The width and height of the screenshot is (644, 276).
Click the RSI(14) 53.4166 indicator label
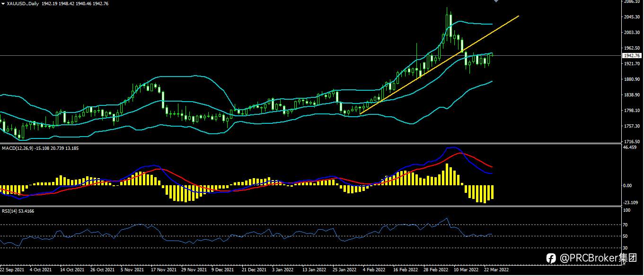(x=18, y=211)
